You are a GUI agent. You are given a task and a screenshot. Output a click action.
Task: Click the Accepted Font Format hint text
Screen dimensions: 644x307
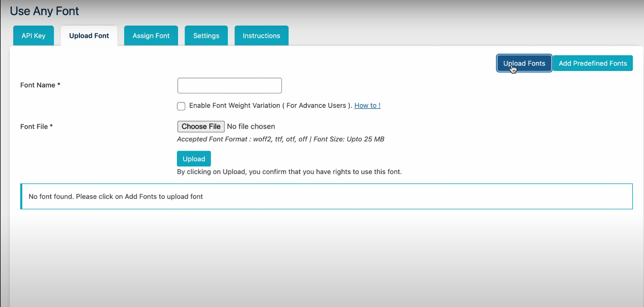point(280,139)
